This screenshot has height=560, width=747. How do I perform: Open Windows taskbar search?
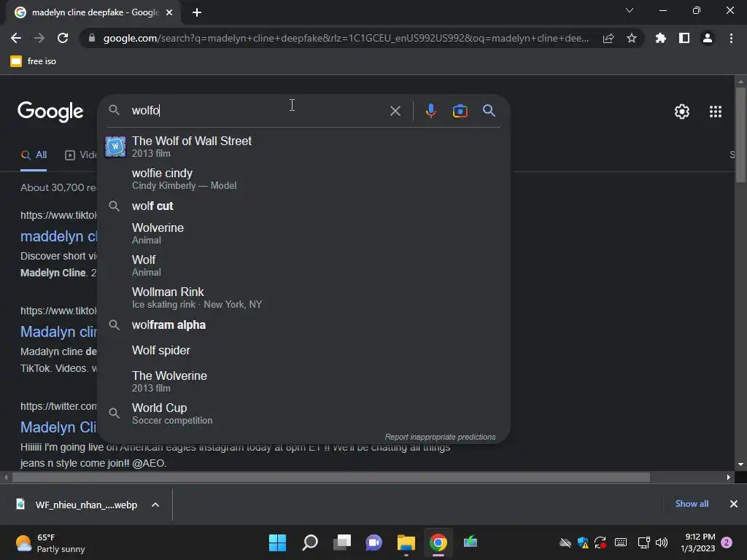pos(309,542)
